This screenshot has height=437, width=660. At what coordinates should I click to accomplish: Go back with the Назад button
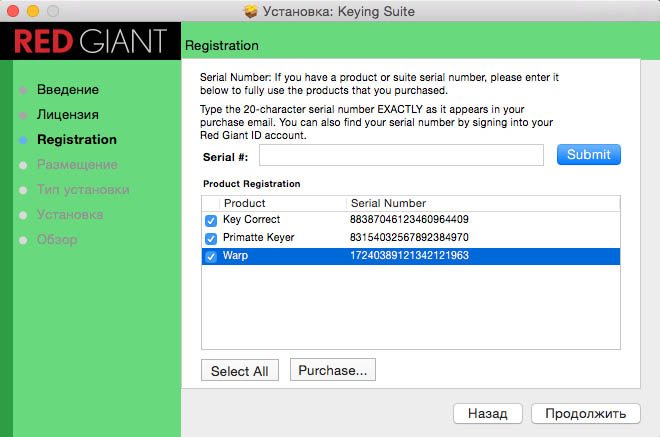pyautogui.click(x=487, y=413)
